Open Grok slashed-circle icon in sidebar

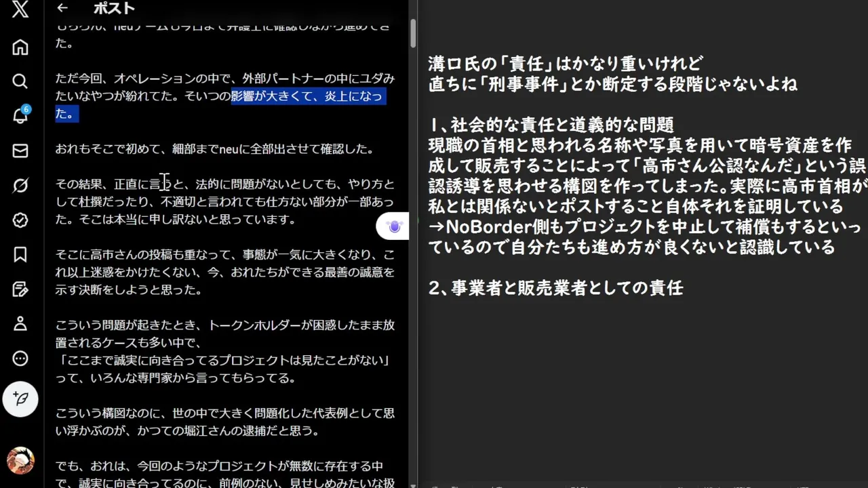click(20, 185)
